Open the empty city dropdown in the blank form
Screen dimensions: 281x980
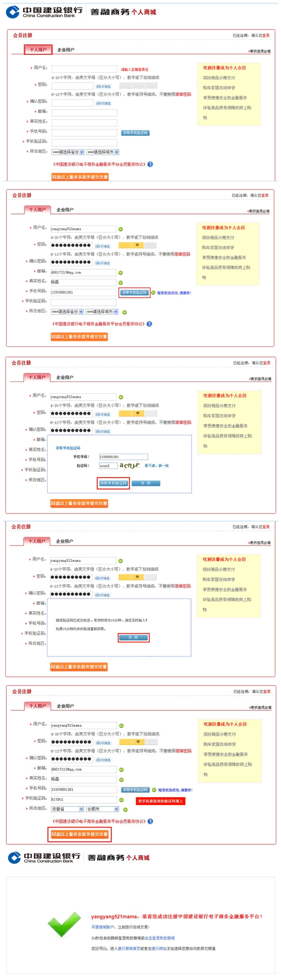click(x=103, y=152)
